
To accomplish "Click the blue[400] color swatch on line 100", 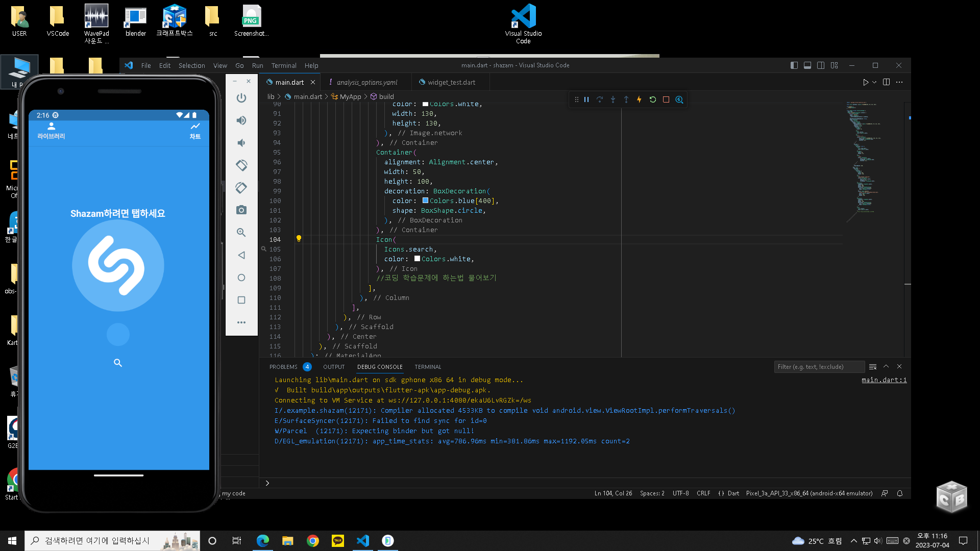I will [425, 201].
